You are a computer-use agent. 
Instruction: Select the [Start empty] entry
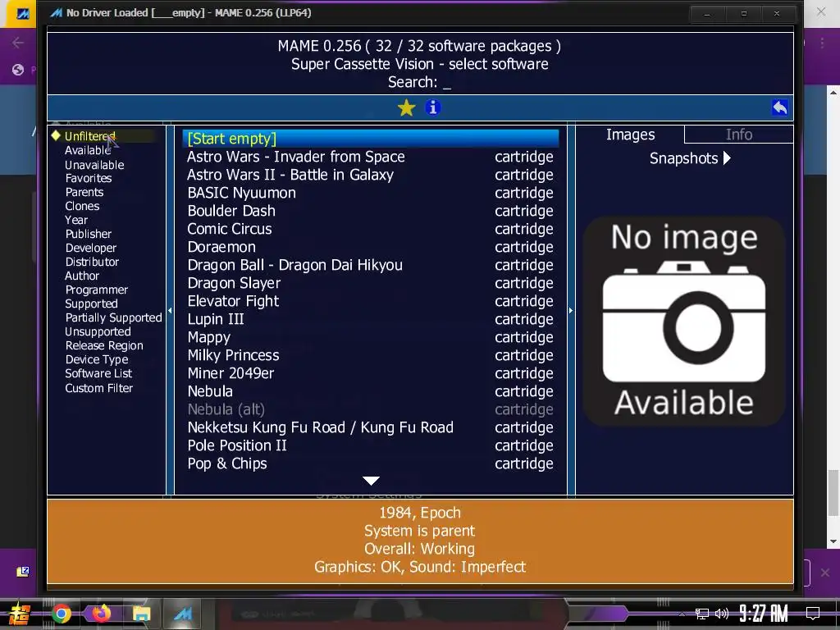tap(371, 138)
